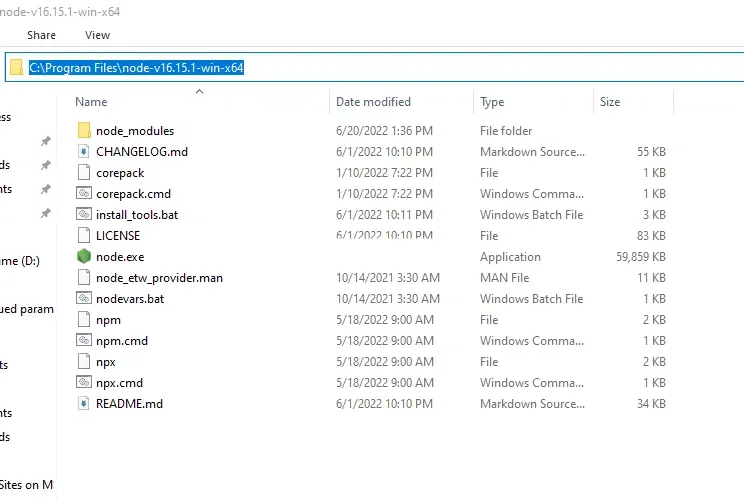Click the 6/20/2022 1:36 PM date

pyautogui.click(x=384, y=131)
